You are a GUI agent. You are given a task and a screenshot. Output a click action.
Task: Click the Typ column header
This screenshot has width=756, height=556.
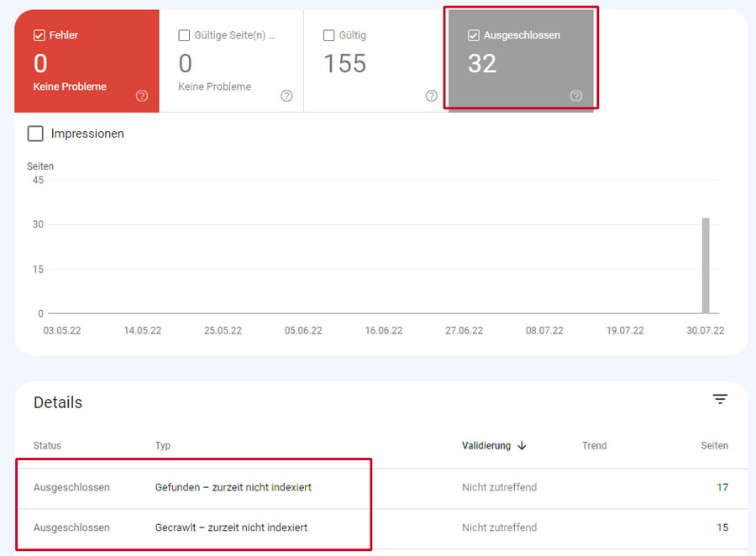pos(163,446)
